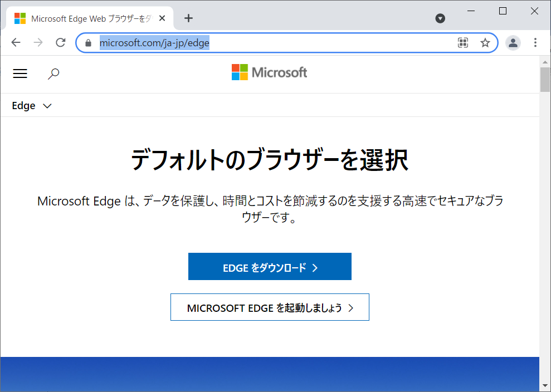Open the site search magnifier
Screen dimensions: 551x392
tap(53, 73)
